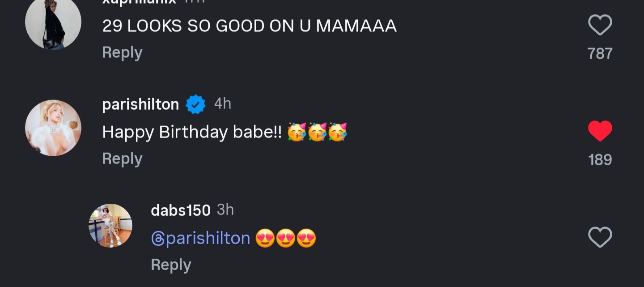The height and width of the screenshot is (287, 644).
Task: Open the dabs150 username
Action: 181,210
